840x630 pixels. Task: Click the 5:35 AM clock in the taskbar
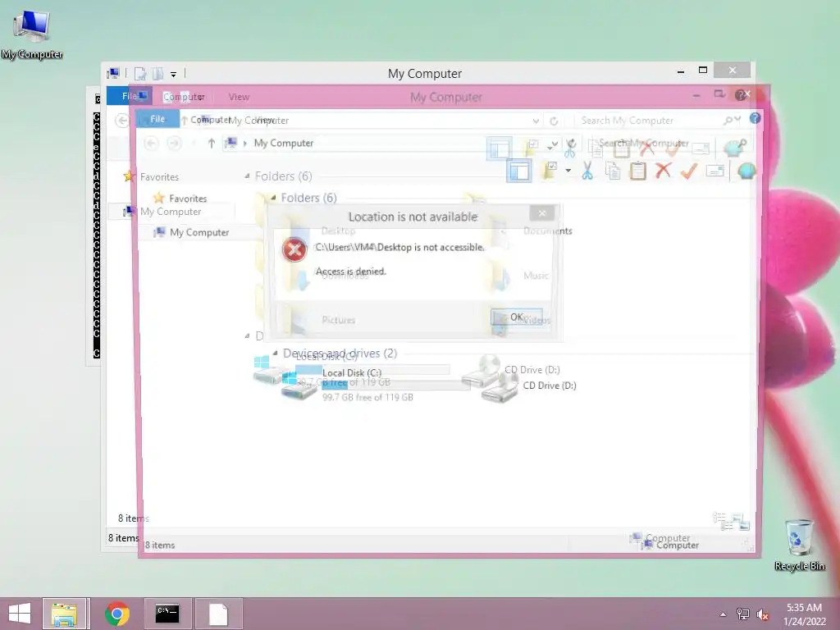click(x=804, y=608)
